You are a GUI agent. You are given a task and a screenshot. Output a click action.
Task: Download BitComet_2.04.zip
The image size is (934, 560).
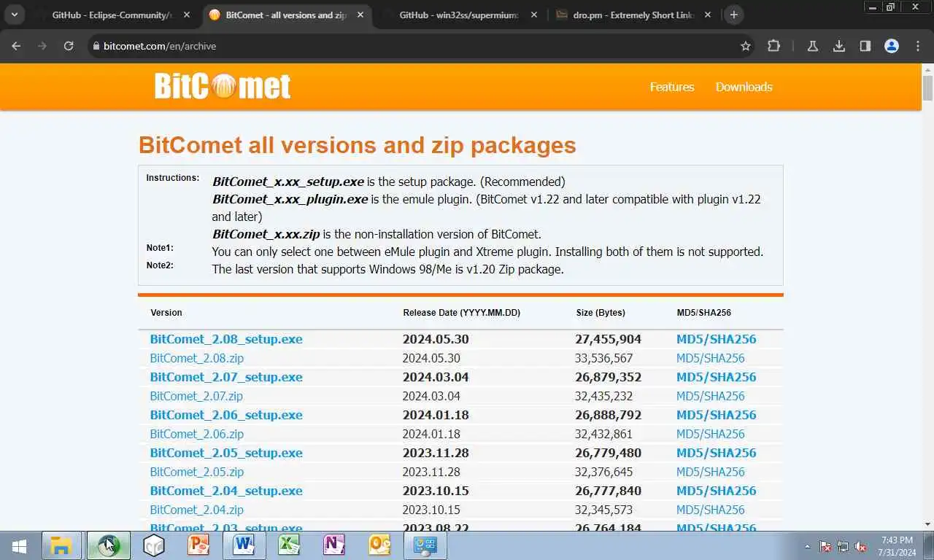click(x=197, y=510)
